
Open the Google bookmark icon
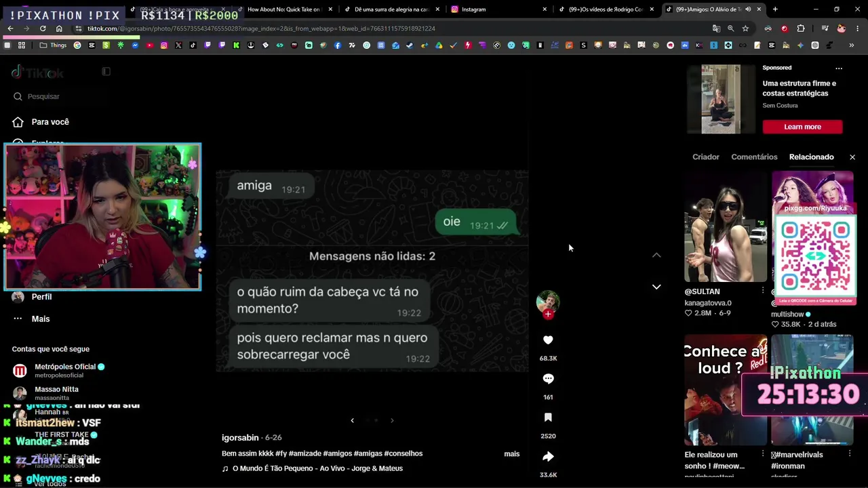(x=77, y=45)
